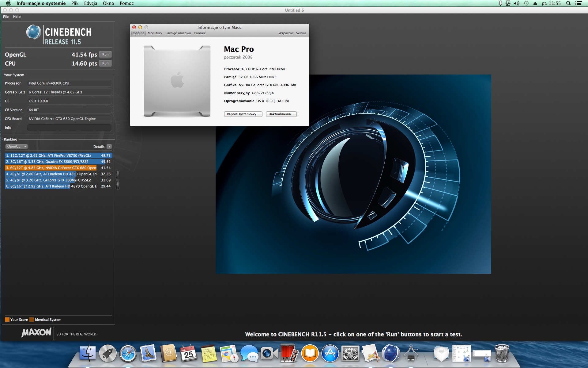
Task: Open the Finder icon in the Dock
Action: pos(88,353)
